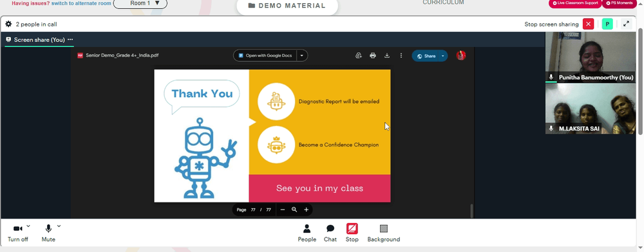
Task: Open Screen share options ellipsis
Action: pos(70,40)
